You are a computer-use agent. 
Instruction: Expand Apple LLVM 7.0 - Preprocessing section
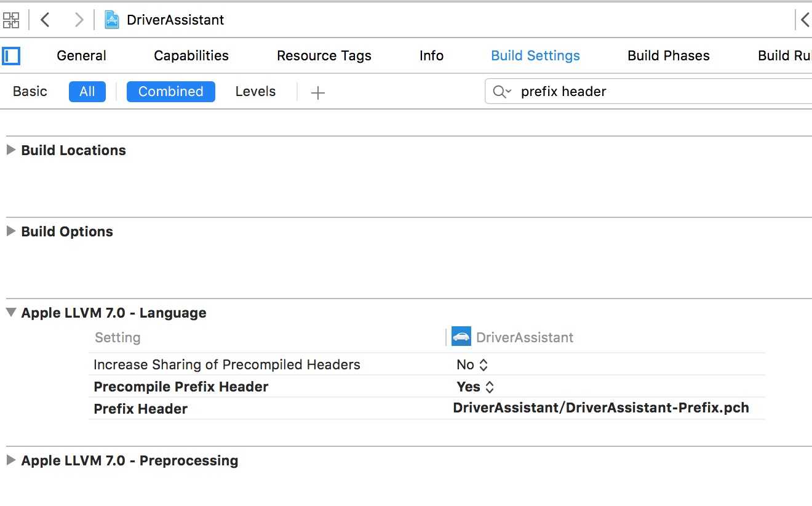(10, 460)
